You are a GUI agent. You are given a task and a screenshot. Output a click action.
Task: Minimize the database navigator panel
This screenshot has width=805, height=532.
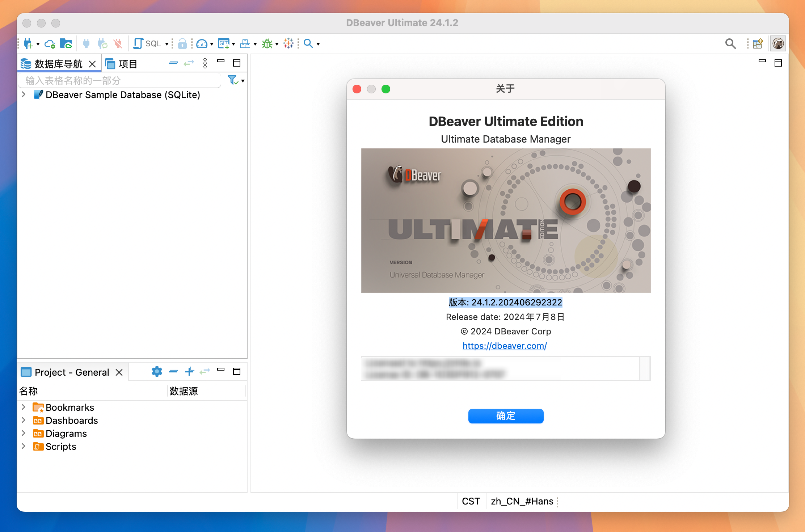221,61
